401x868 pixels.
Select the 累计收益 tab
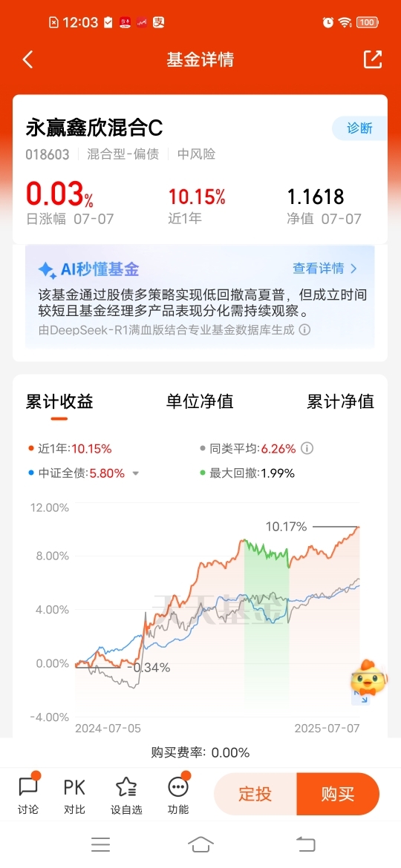click(59, 401)
